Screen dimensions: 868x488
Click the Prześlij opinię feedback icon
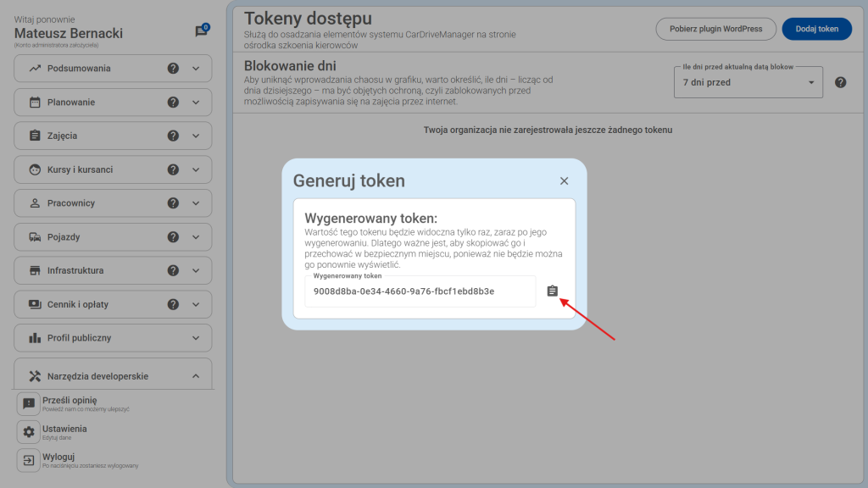(28, 402)
